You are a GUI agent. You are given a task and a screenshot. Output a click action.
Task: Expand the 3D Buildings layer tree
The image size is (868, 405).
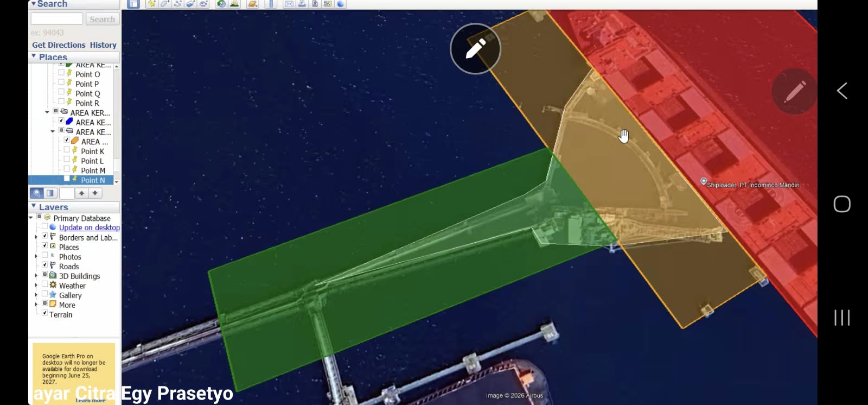click(x=36, y=276)
